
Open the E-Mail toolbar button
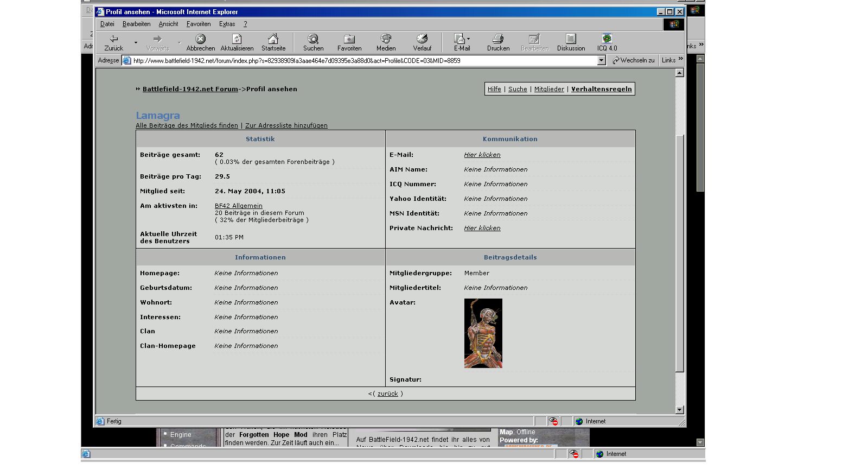pyautogui.click(x=462, y=42)
